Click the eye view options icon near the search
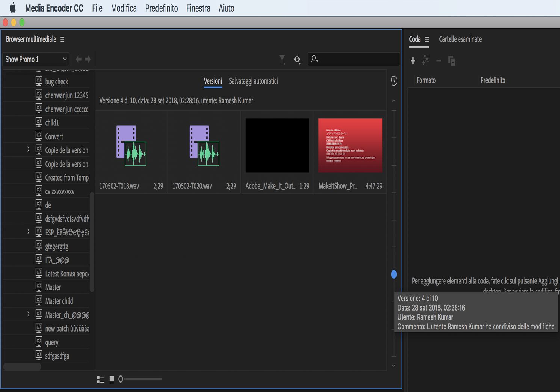560x392 pixels. click(x=297, y=60)
